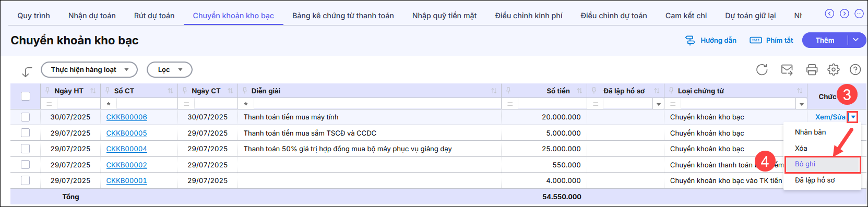This screenshot has height=207, width=868.
Task: Switch to the Nhận dự toán tab
Action: (92, 16)
